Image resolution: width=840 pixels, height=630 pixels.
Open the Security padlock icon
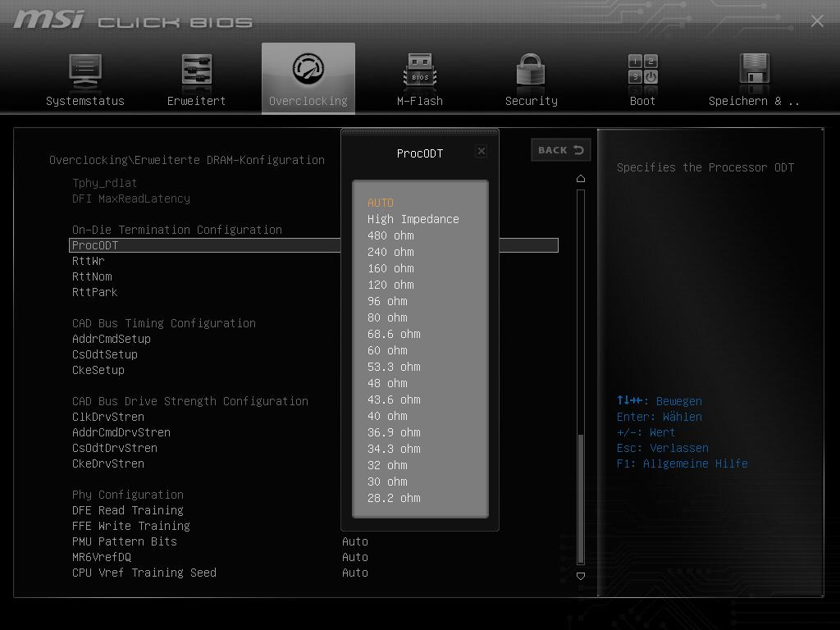[531, 70]
